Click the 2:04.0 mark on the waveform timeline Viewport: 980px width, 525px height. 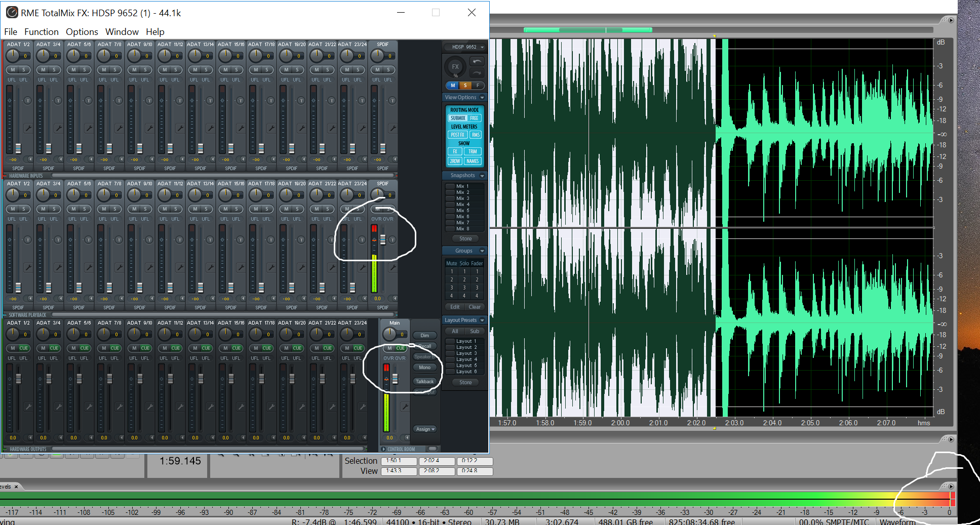[772, 423]
